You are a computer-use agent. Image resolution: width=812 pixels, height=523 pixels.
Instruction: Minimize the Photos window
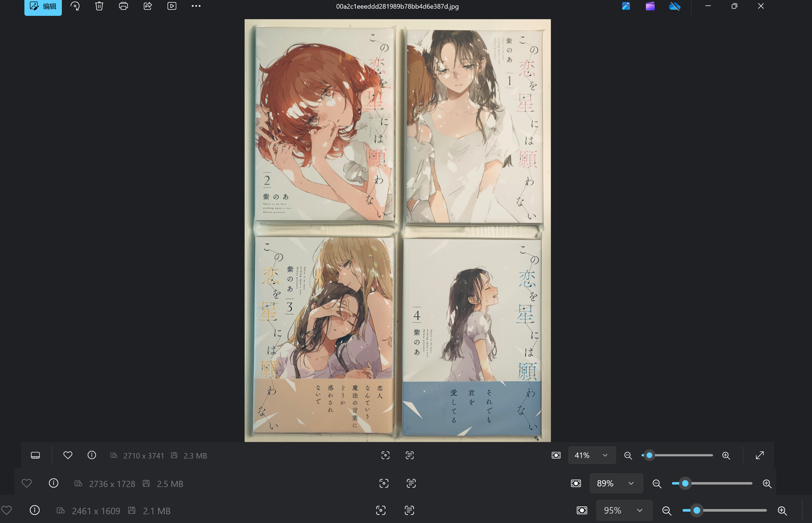(708, 6)
